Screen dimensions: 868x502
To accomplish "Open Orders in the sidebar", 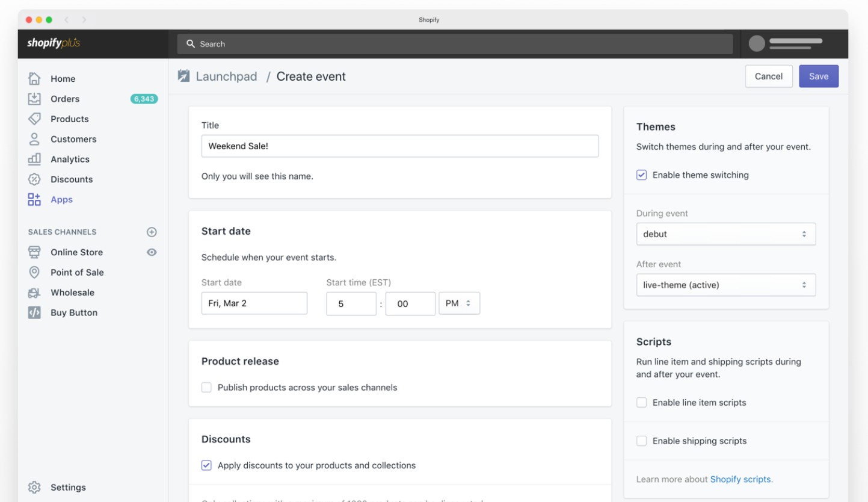I will pyautogui.click(x=65, y=99).
